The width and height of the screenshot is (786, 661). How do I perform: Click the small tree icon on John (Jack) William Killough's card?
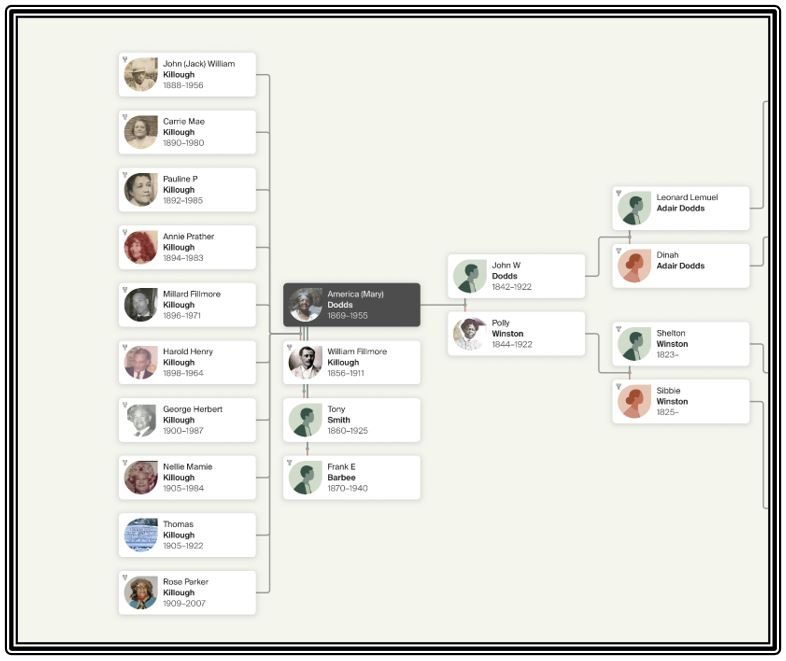tap(125, 60)
